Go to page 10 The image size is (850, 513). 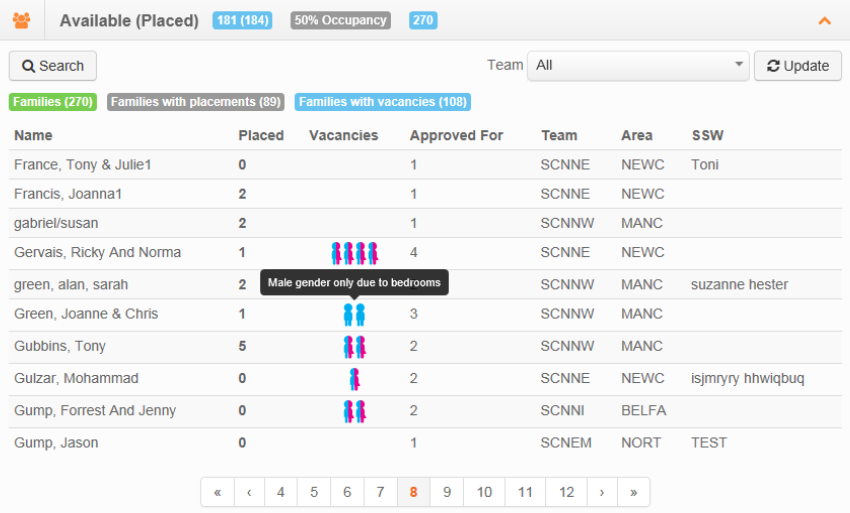484,492
